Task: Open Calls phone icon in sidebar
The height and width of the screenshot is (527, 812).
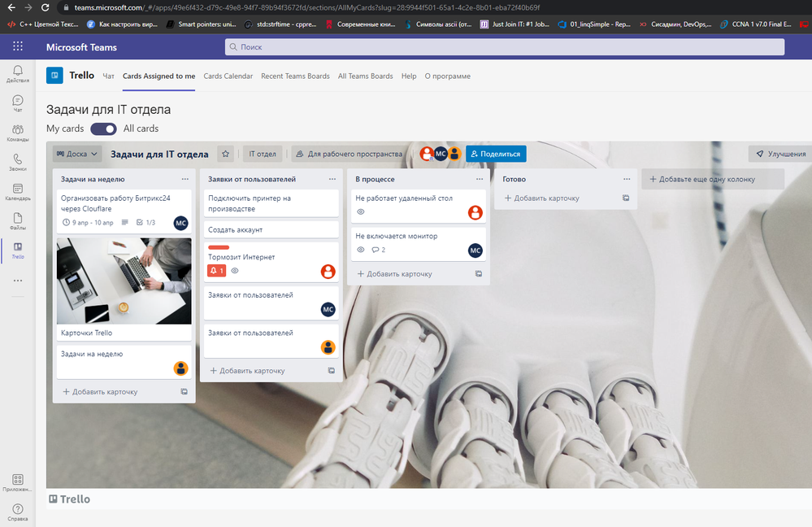Action: pyautogui.click(x=17, y=163)
